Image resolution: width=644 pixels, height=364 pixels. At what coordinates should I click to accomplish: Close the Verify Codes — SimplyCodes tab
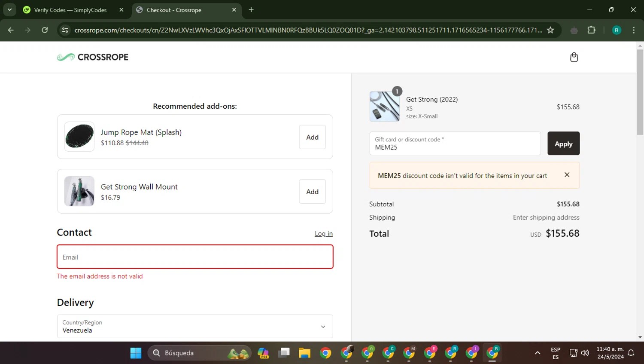click(x=122, y=10)
